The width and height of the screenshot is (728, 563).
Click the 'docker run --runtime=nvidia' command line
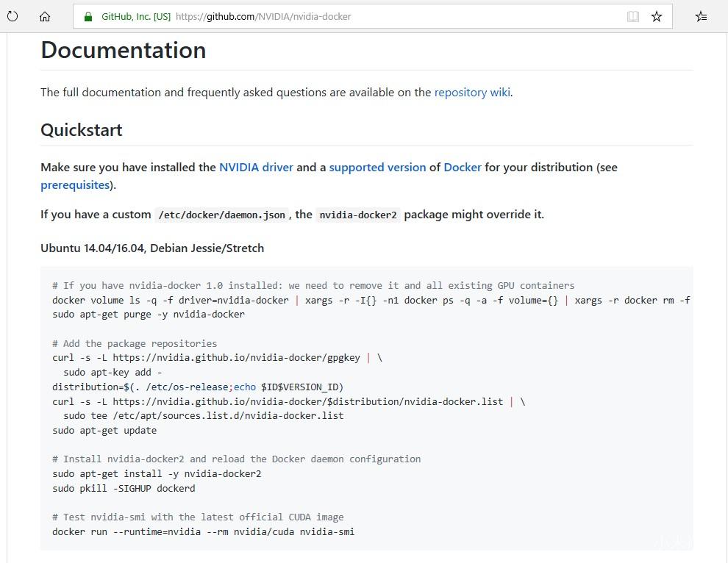tap(203, 531)
